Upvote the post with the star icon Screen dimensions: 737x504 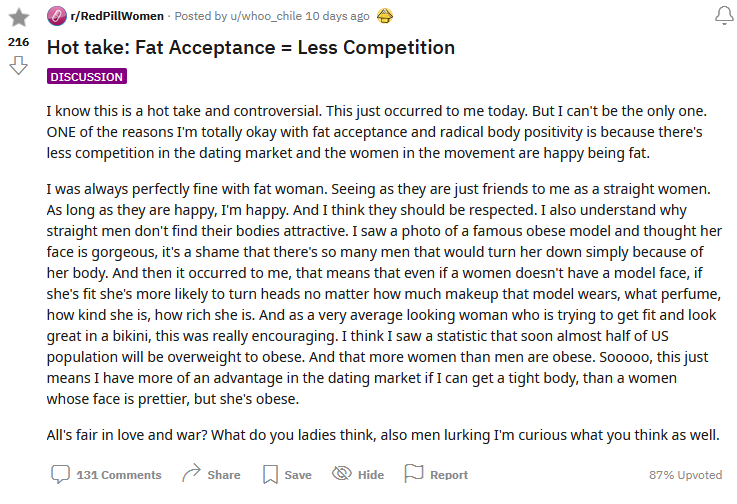18,18
